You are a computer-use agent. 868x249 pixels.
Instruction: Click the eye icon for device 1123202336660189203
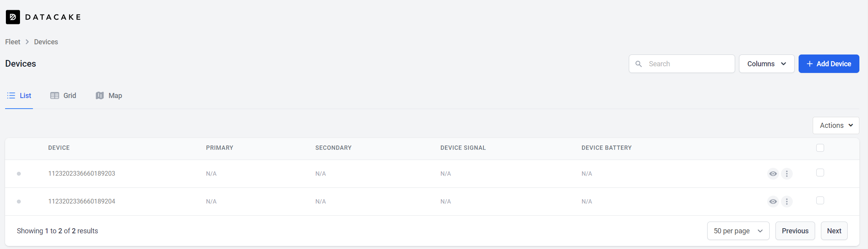click(773, 174)
